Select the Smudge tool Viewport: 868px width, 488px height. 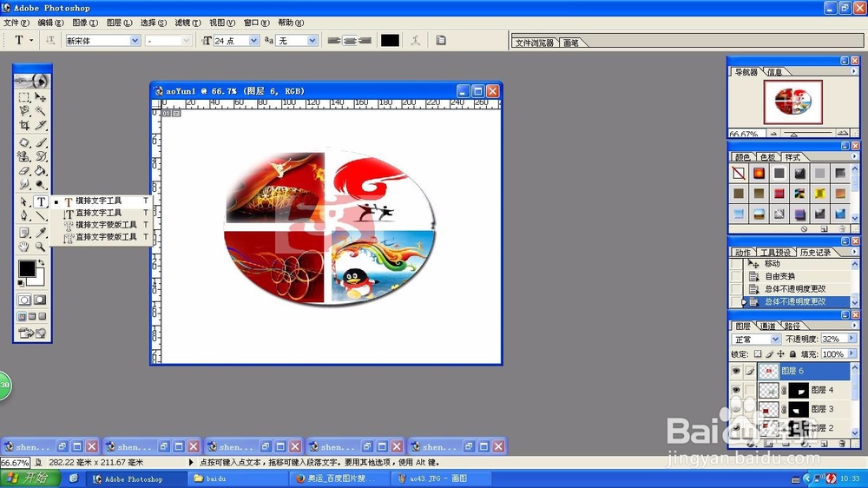click(23, 184)
